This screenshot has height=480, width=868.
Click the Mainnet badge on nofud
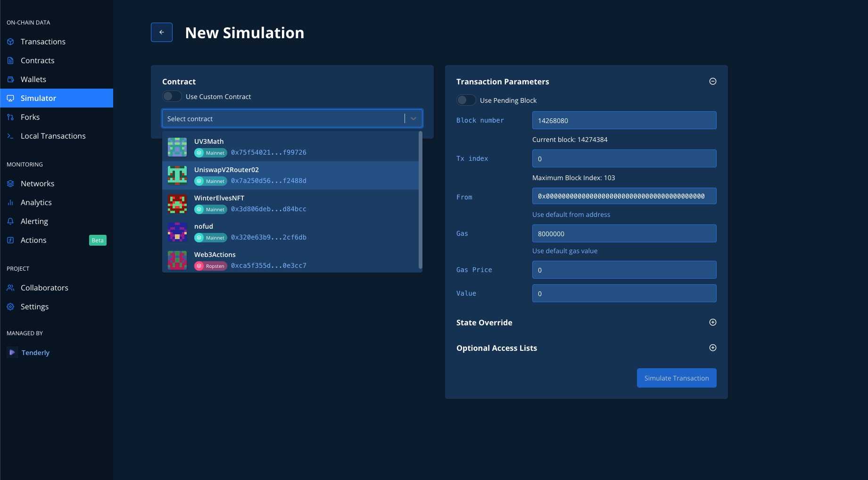(x=211, y=238)
